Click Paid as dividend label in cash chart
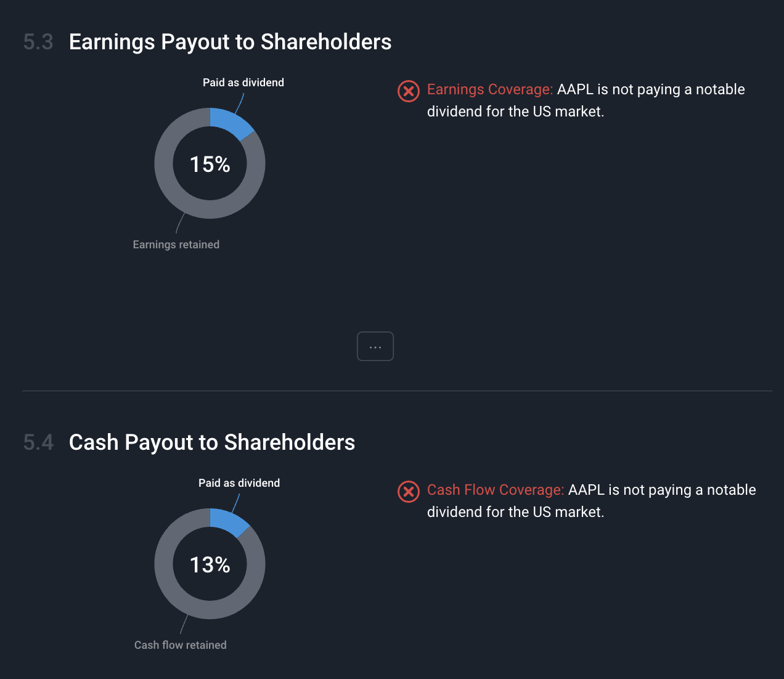Screen dimensions: 784x679 [x=239, y=483]
